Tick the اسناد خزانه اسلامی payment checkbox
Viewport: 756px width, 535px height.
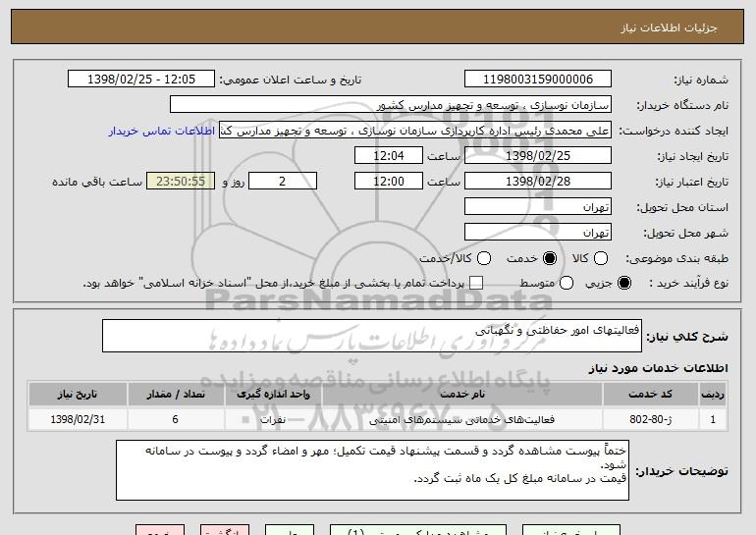(x=476, y=284)
